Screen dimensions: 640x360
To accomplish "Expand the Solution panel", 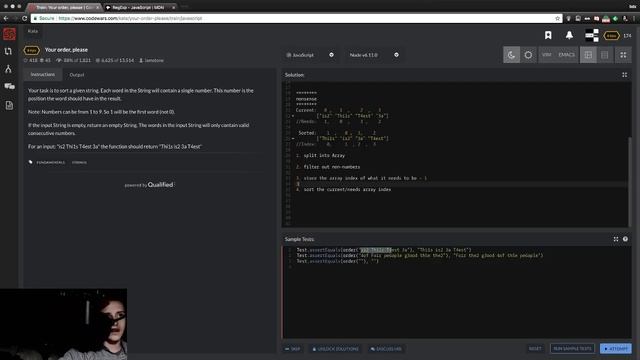I will coord(624,75).
